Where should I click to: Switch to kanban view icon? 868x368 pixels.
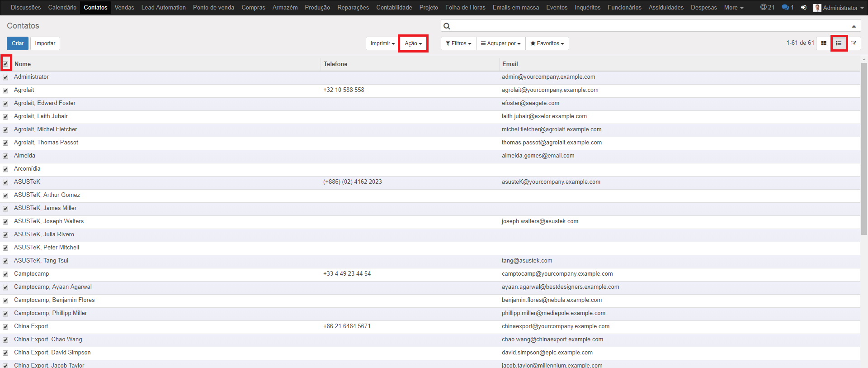point(824,43)
